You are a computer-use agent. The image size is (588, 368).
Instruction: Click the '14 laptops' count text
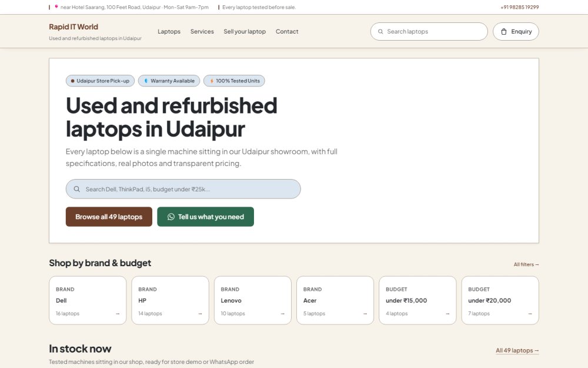point(150,314)
